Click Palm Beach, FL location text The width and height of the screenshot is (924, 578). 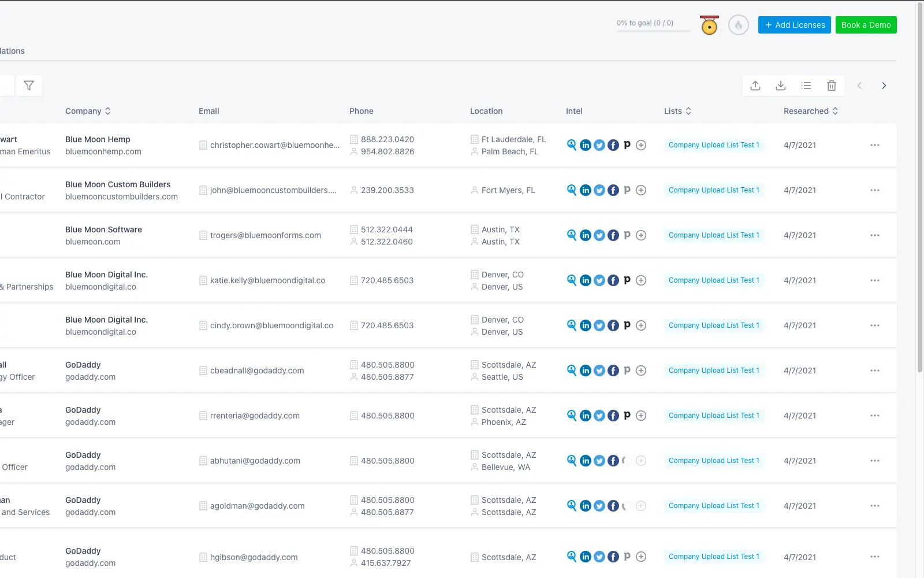pyautogui.click(x=510, y=151)
